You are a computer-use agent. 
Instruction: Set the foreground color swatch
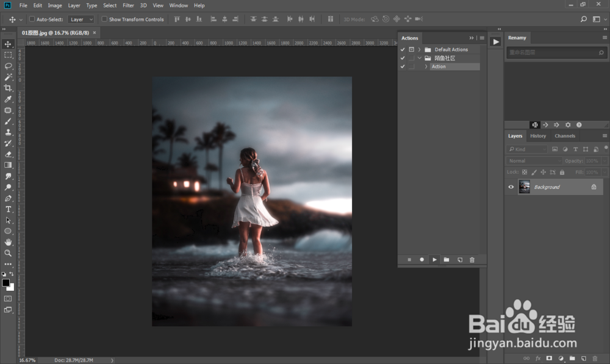click(x=5, y=283)
